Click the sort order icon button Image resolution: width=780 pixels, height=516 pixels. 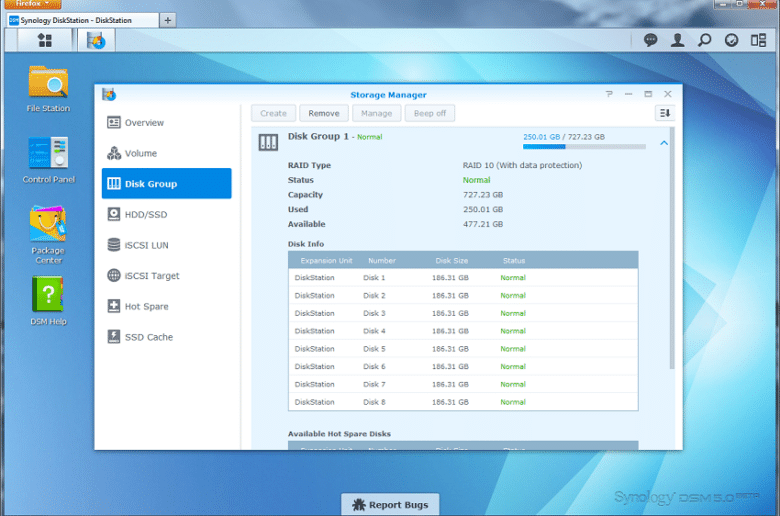[x=665, y=113]
